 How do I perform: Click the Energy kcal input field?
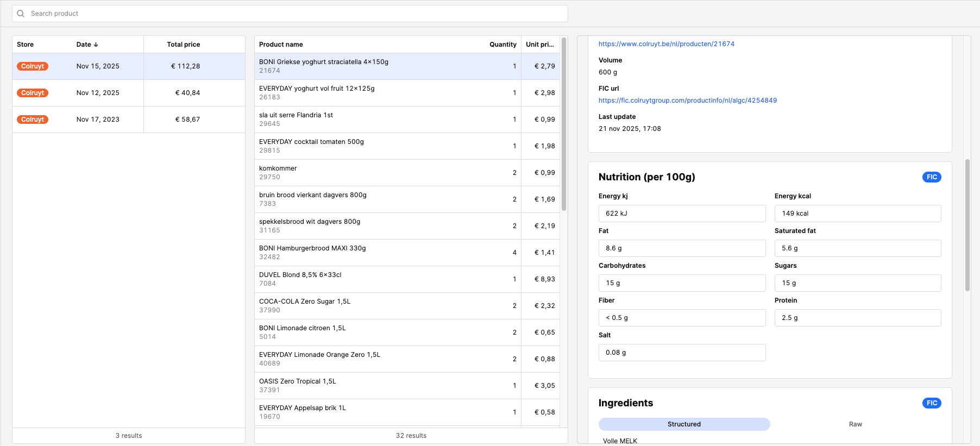click(x=857, y=213)
